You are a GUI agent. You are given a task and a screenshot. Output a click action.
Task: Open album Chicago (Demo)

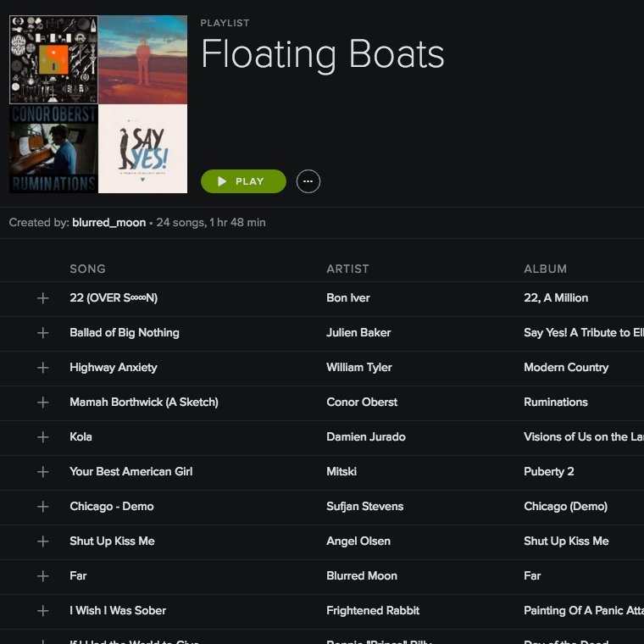(x=565, y=507)
